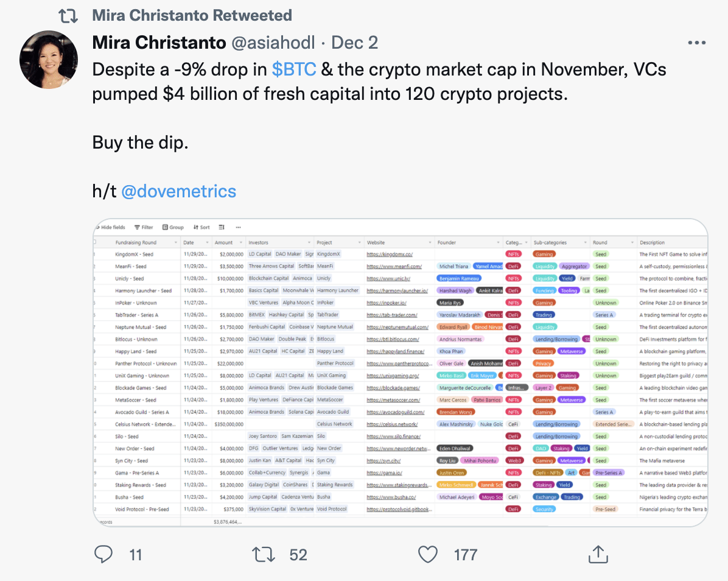Open the @asiahodl handle
Screen dimensions: 728x581
tap(273, 43)
